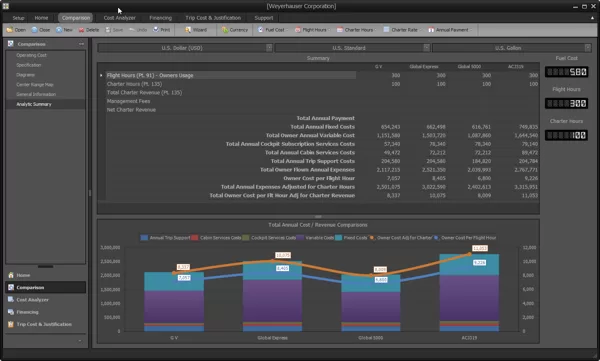The height and width of the screenshot is (361, 600).
Task: Collapse the ribbon using the top-right arrow
Action: coord(593,18)
